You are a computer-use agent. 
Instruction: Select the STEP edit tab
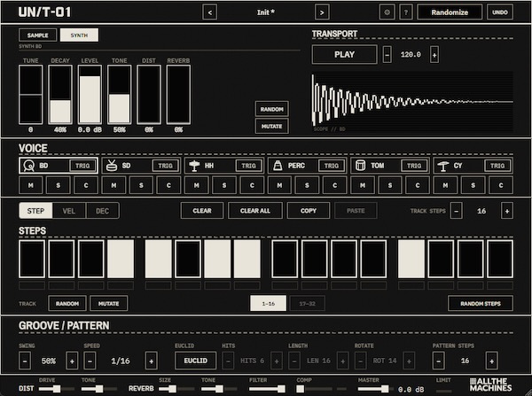click(35, 211)
